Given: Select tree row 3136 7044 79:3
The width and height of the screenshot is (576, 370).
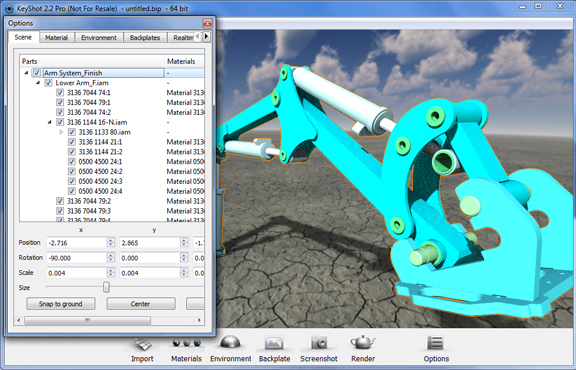Looking at the screenshot, I should pos(89,211).
